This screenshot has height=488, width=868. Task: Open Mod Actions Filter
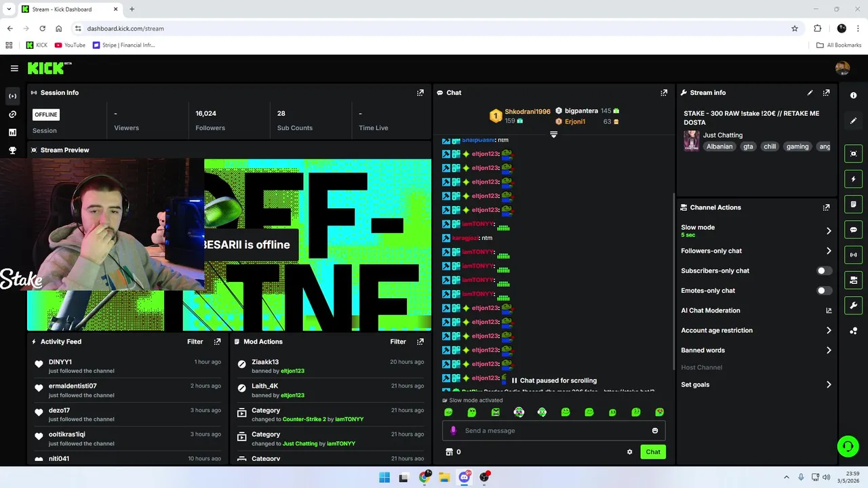[398, 342]
